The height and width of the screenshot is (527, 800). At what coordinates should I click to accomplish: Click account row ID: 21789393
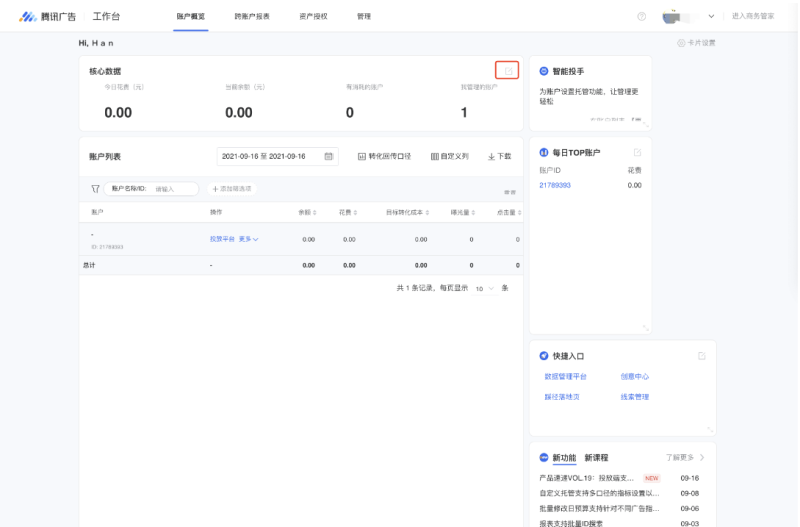click(107, 247)
